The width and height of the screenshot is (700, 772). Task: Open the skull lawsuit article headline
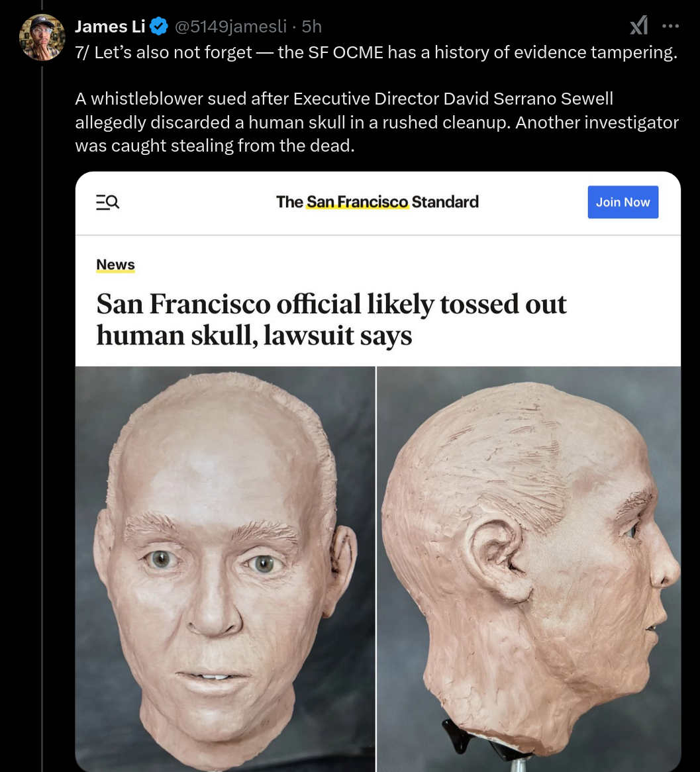click(x=331, y=319)
